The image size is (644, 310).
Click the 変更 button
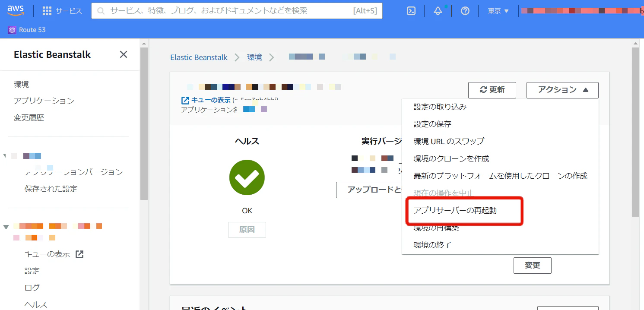(x=533, y=266)
